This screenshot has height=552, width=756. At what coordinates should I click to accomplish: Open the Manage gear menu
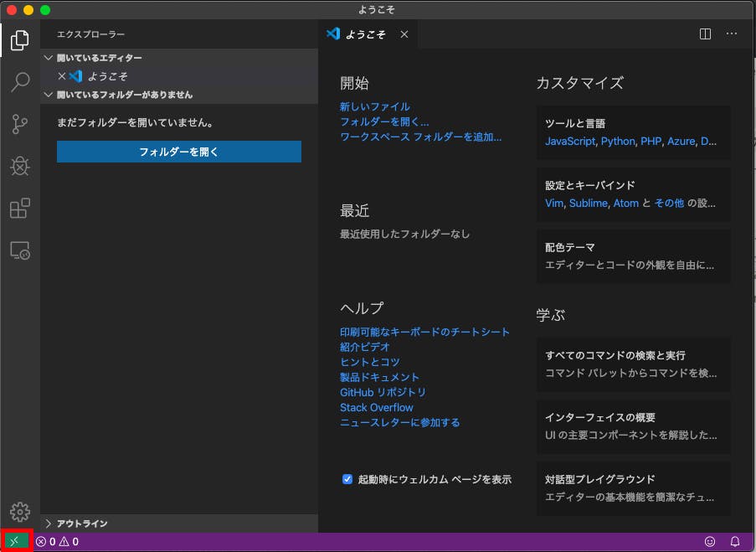pyautogui.click(x=19, y=512)
